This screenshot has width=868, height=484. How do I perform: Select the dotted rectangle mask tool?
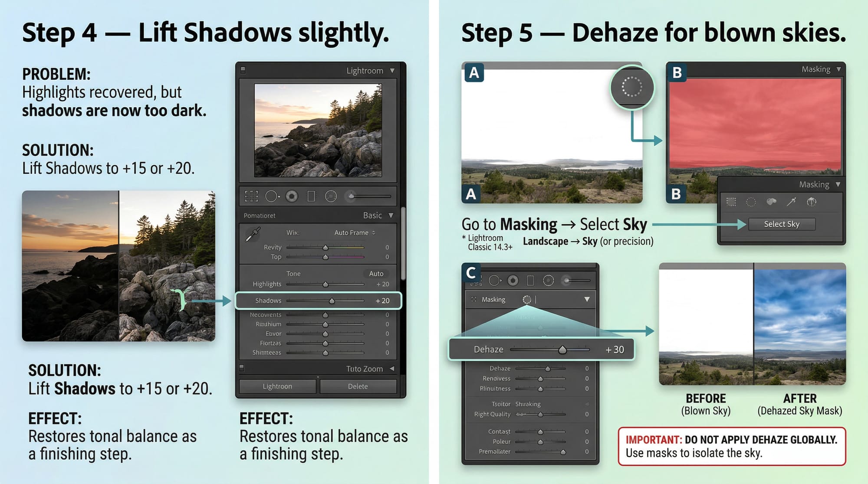731,202
